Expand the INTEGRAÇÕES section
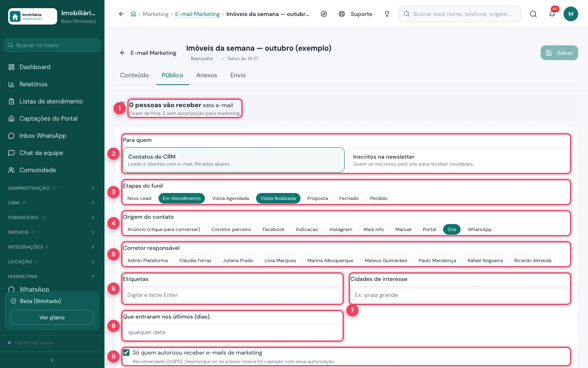 52,247
